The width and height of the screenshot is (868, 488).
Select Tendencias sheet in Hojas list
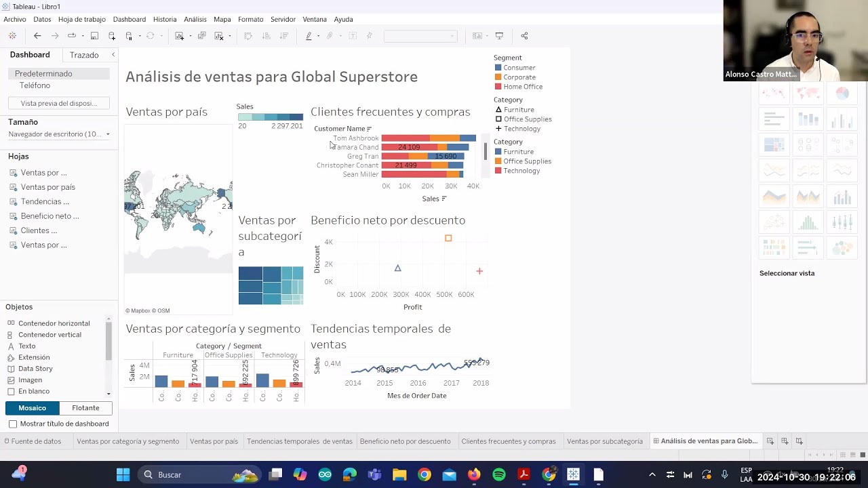(45, 201)
